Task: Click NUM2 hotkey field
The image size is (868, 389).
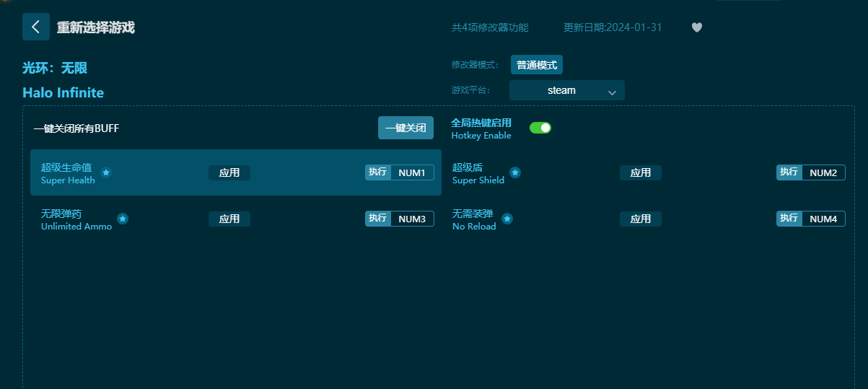Action: [823, 172]
